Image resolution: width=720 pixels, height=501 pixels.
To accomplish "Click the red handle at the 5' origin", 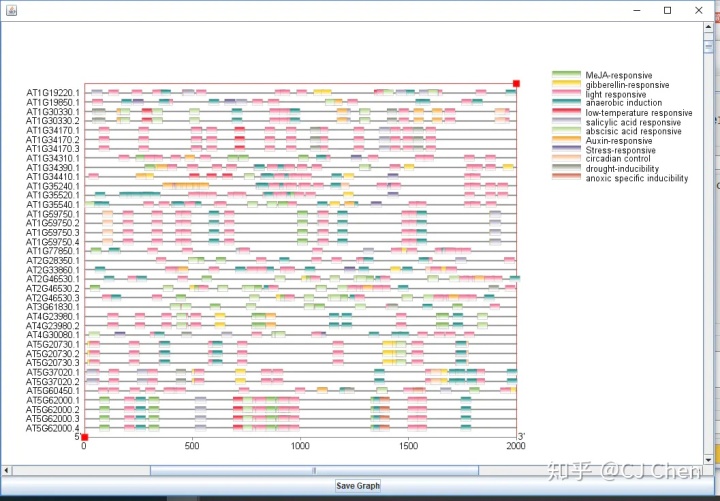I will [x=84, y=437].
